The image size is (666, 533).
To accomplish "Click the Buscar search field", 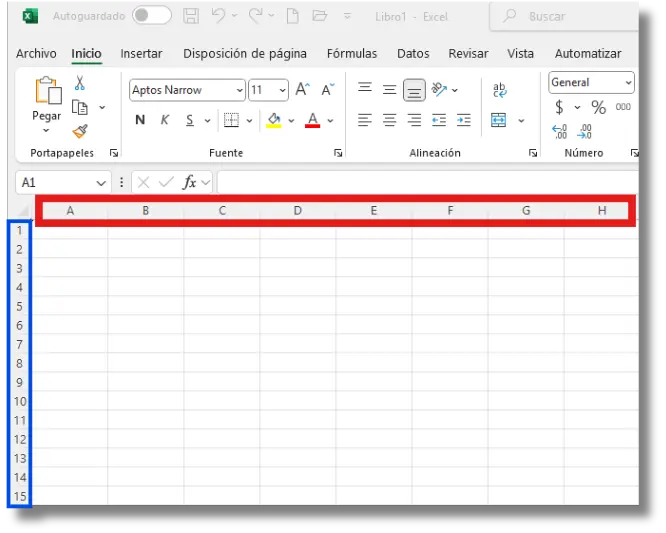I will (564, 16).
